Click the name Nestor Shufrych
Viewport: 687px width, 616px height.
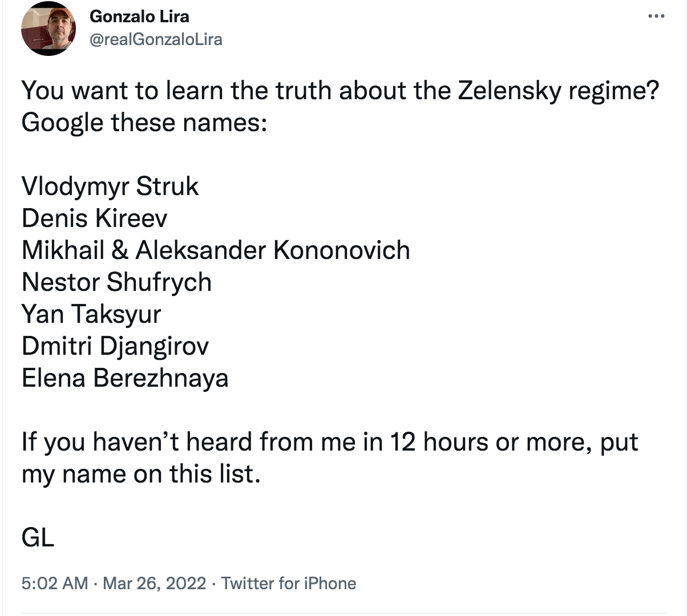[x=116, y=282]
